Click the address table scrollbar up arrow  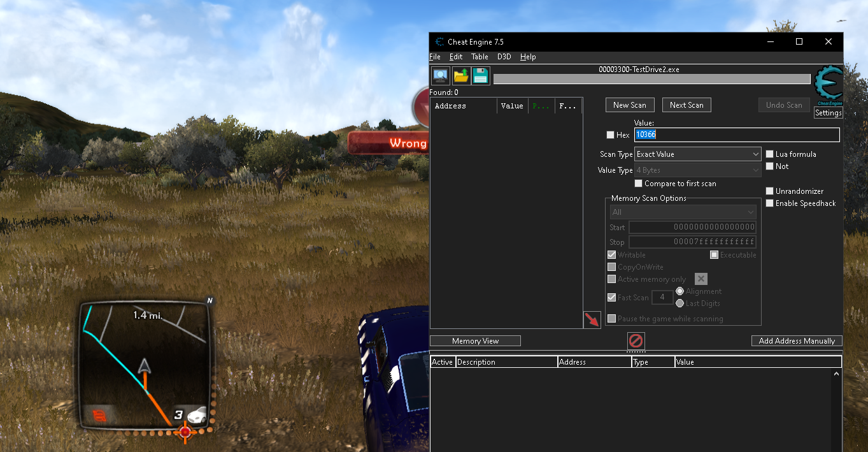(x=837, y=374)
